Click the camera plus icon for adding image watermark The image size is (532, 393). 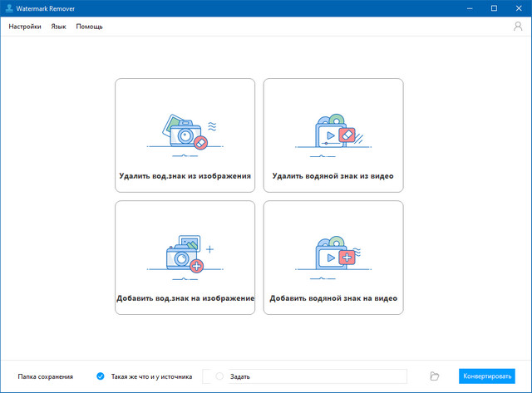click(185, 255)
